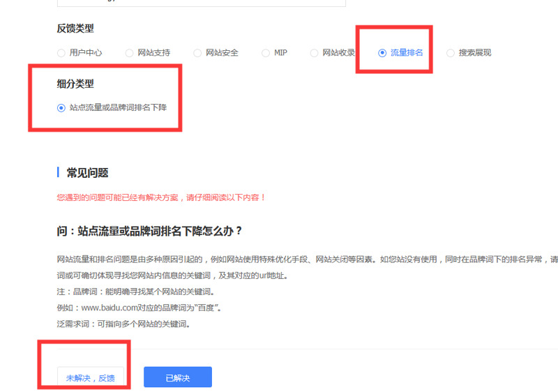Click the 细分类型 heading text
This screenshot has height=392, width=558.
click(75, 84)
